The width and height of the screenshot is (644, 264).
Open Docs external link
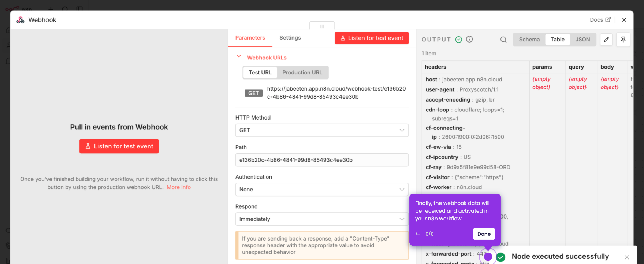coord(600,20)
